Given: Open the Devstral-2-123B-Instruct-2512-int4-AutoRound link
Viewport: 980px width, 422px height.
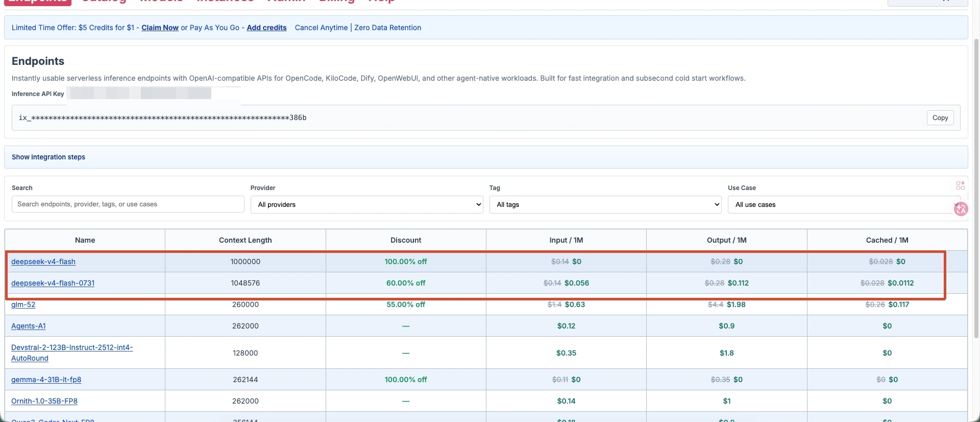Looking at the screenshot, I should pyautogui.click(x=72, y=353).
